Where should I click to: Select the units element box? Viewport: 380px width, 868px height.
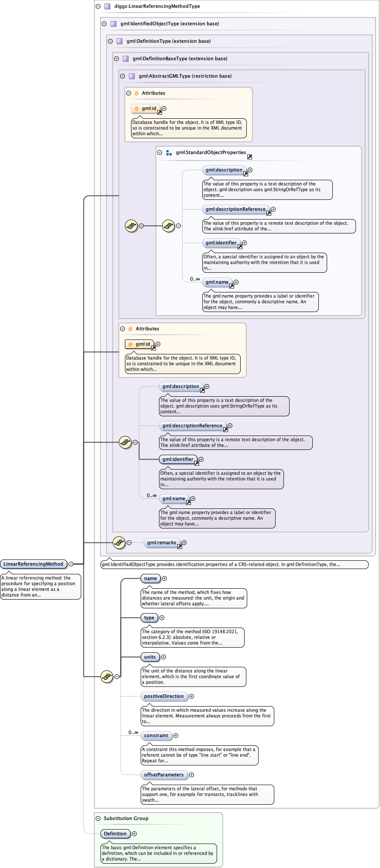click(150, 657)
